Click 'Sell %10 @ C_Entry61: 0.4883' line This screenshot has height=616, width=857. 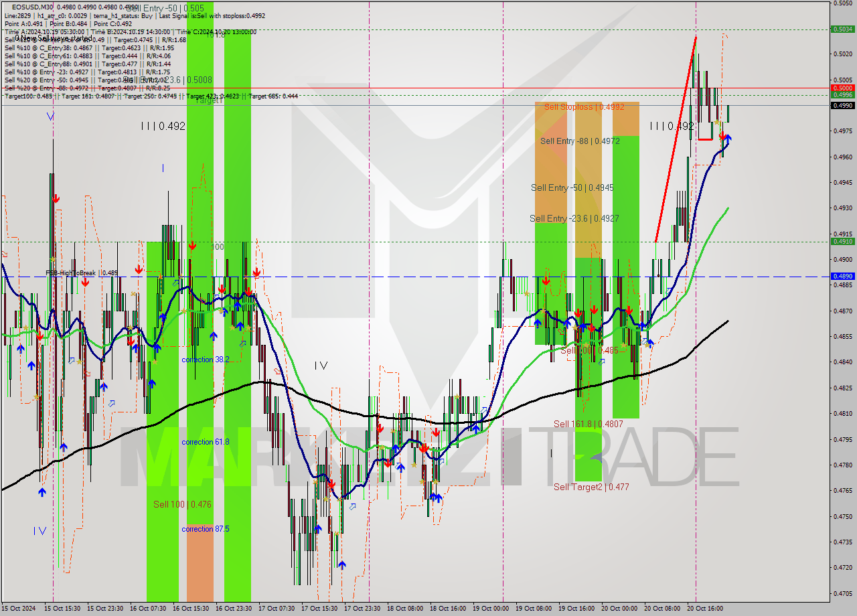[x=89, y=56]
